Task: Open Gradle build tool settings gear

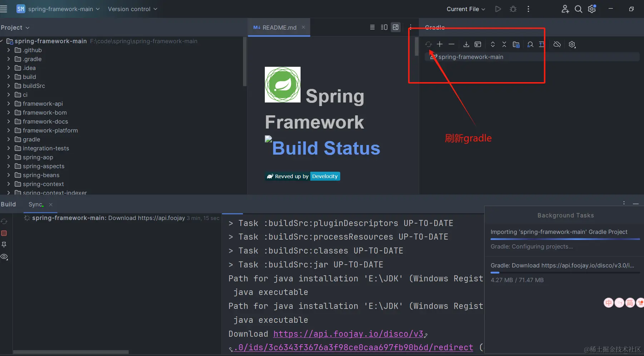Action: click(x=572, y=44)
